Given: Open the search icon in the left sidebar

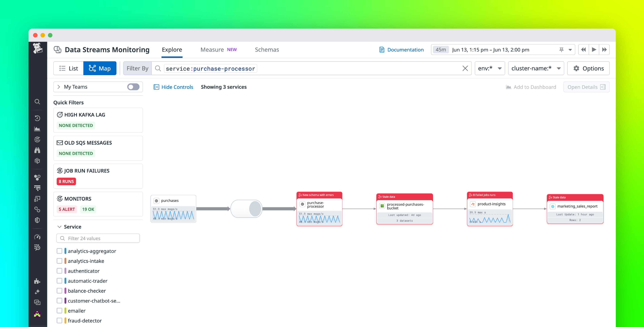Looking at the screenshot, I should (x=37, y=102).
